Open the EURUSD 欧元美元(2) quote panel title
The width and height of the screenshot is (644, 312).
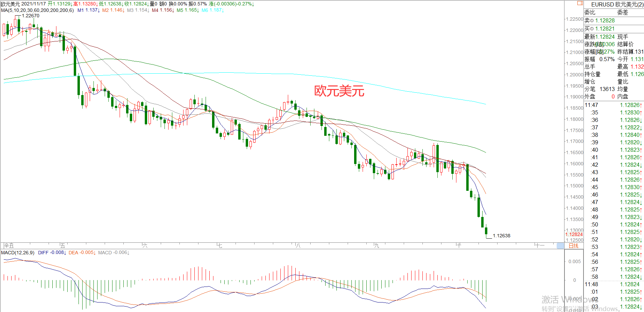point(617,4)
